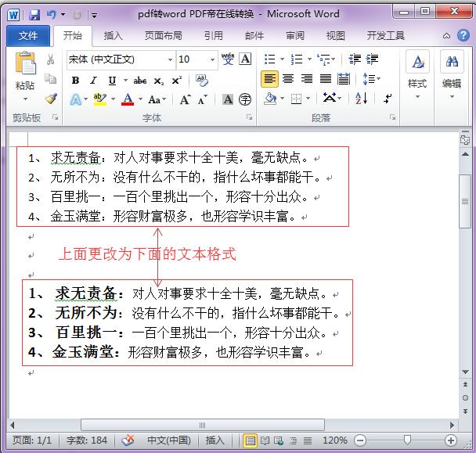Viewport: 476px width, 453px height.
Task: Switch to the 开发工具 Developer tab
Action: (385, 36)
